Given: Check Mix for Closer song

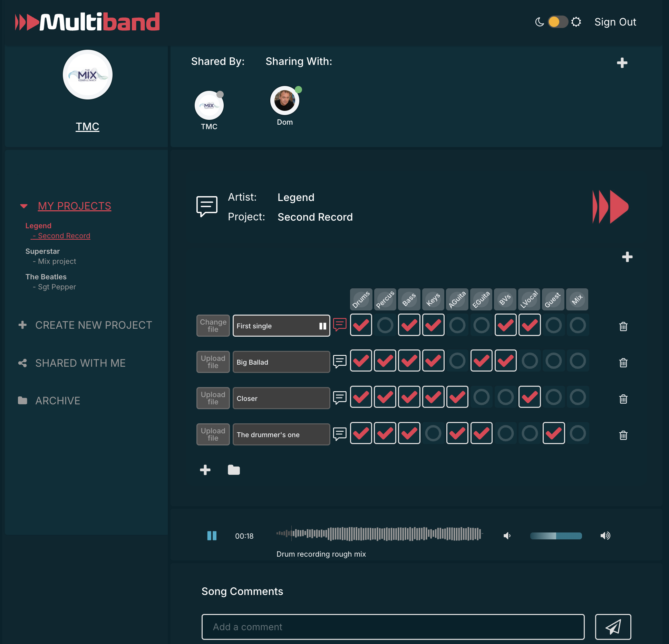Looking at the screenshot, I should pos(578,397).
